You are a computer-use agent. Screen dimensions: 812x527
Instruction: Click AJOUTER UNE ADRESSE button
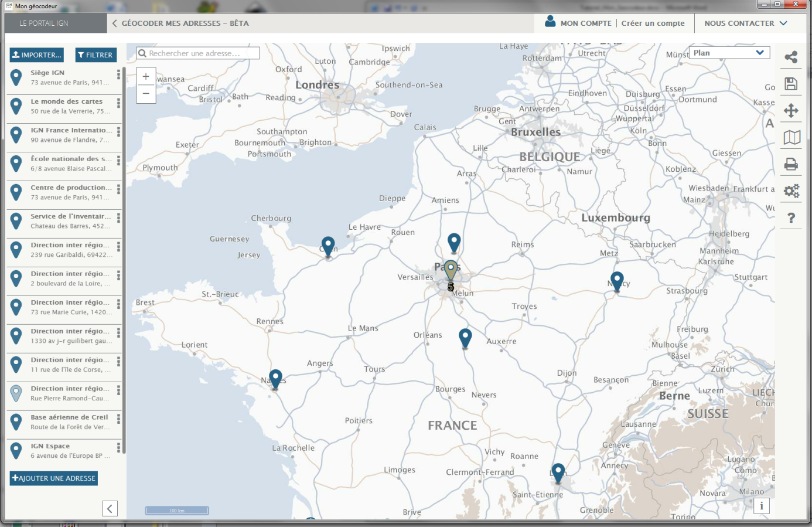point(54,478)
